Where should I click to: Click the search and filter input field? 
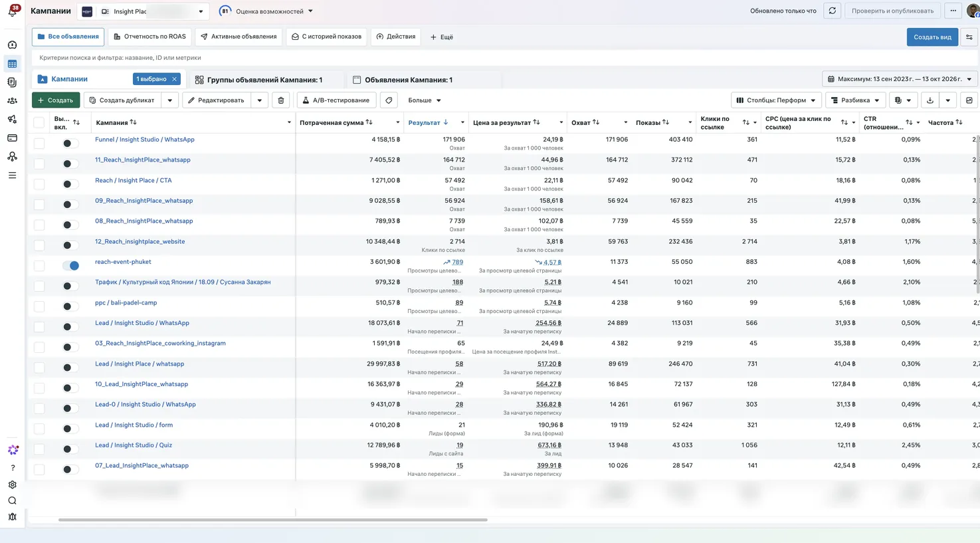505,58
